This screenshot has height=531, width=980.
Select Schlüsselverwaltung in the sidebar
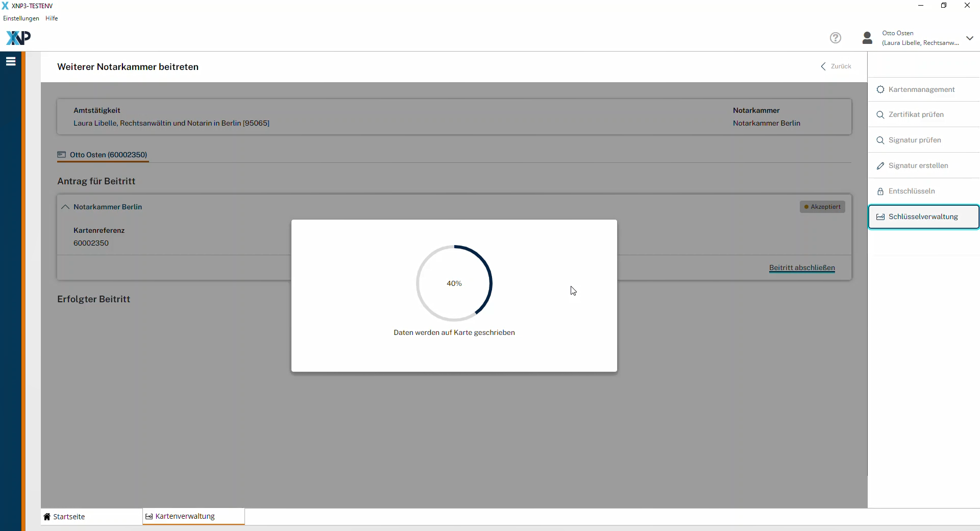pos(924,216)
